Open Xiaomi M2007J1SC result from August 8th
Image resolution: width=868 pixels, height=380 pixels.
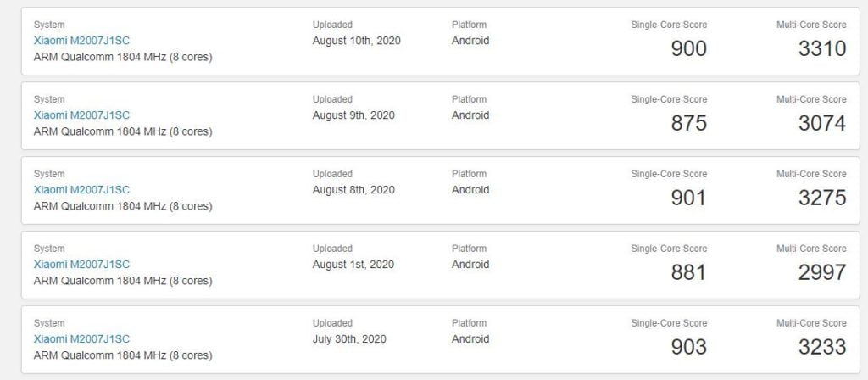81,190
